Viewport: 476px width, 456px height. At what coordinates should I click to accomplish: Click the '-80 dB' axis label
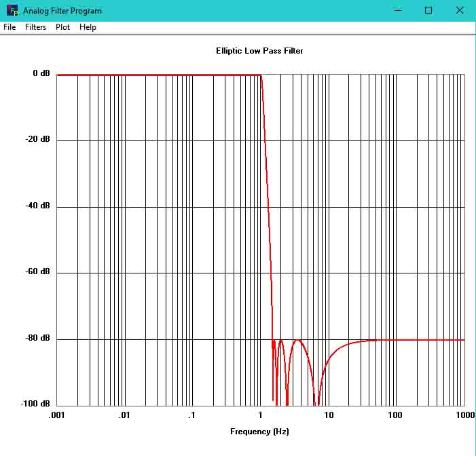point(37,338)
